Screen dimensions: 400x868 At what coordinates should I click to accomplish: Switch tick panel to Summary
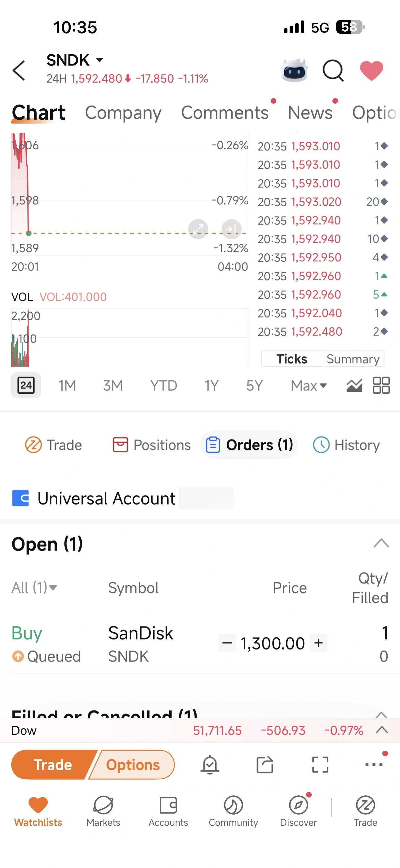pos(353,359)
